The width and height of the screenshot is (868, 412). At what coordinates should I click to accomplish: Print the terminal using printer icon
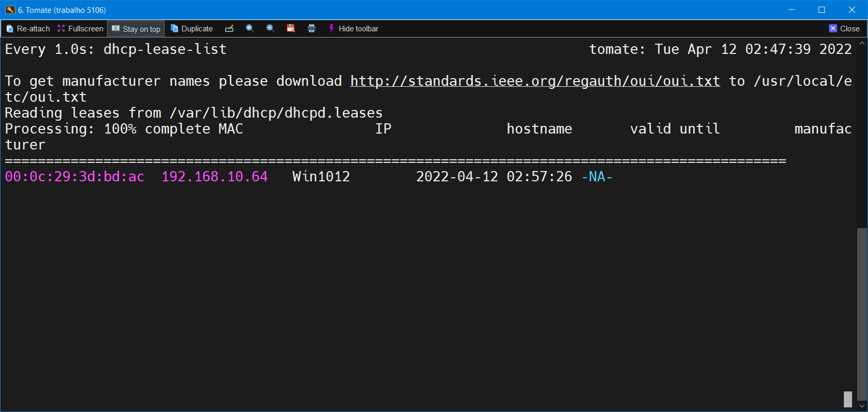coord(312,29)
